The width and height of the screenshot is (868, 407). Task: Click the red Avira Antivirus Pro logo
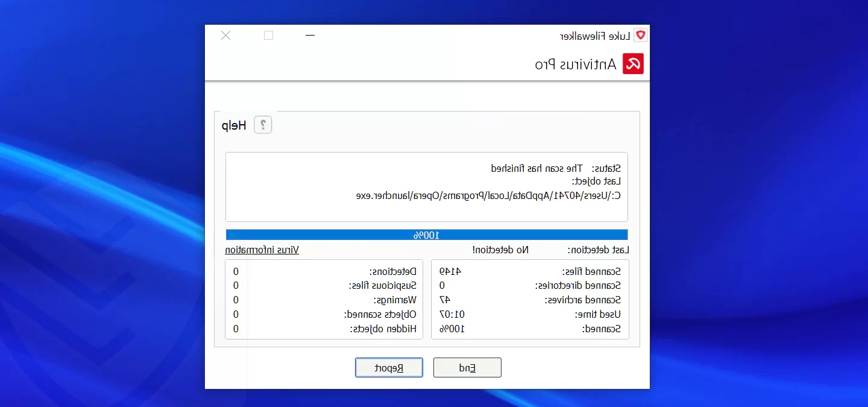coord(633,64)
